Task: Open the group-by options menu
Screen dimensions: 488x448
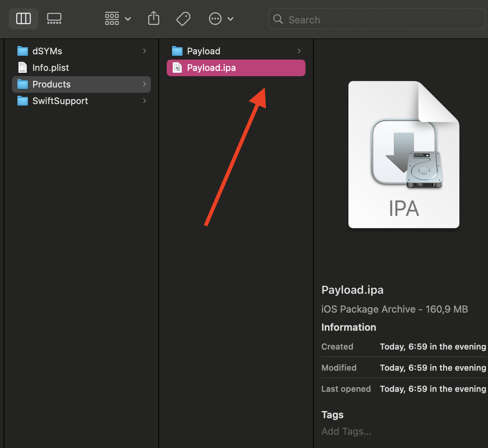Action: (118, 18)
